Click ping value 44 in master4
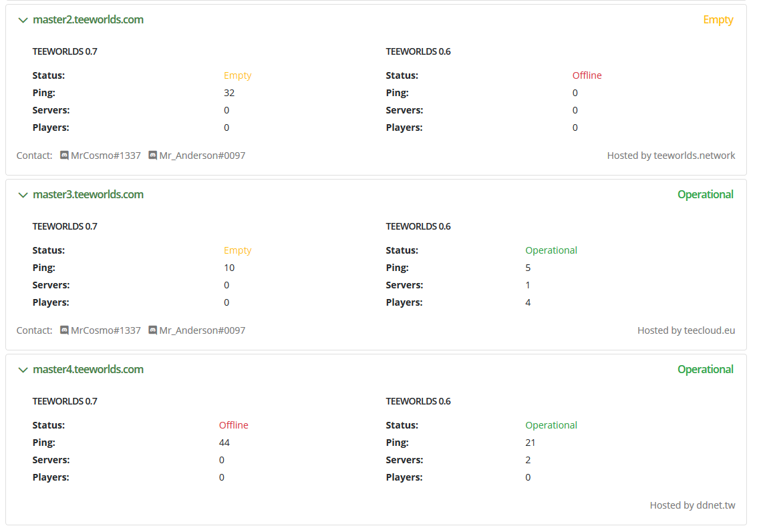 pyautogui.click(x=224, y=443)
